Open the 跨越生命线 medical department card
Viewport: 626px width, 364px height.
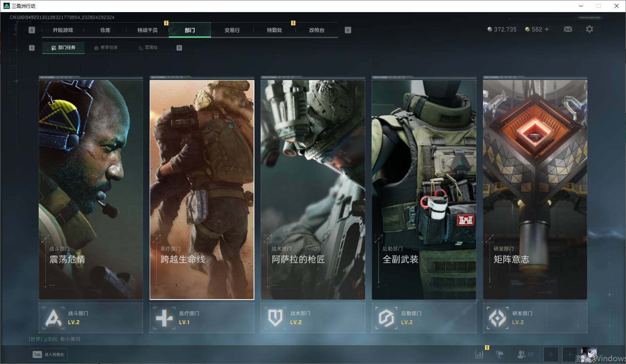point(202,190)
